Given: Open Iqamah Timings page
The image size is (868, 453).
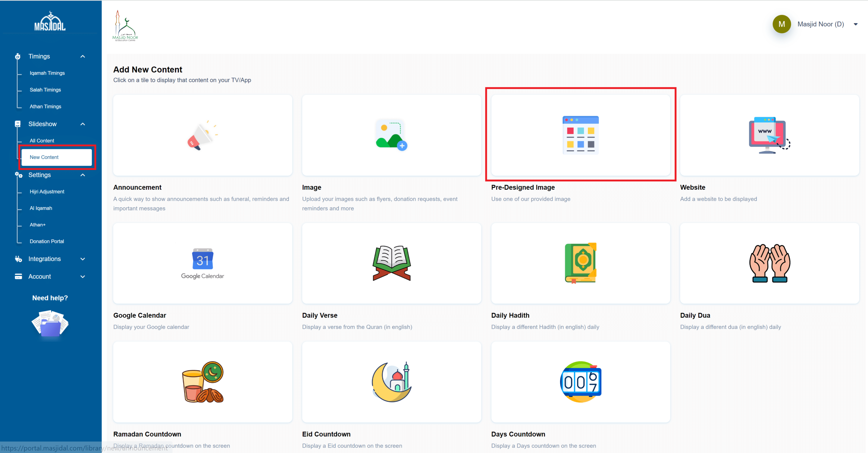Looking at the screenshot, I should [47, 73].
